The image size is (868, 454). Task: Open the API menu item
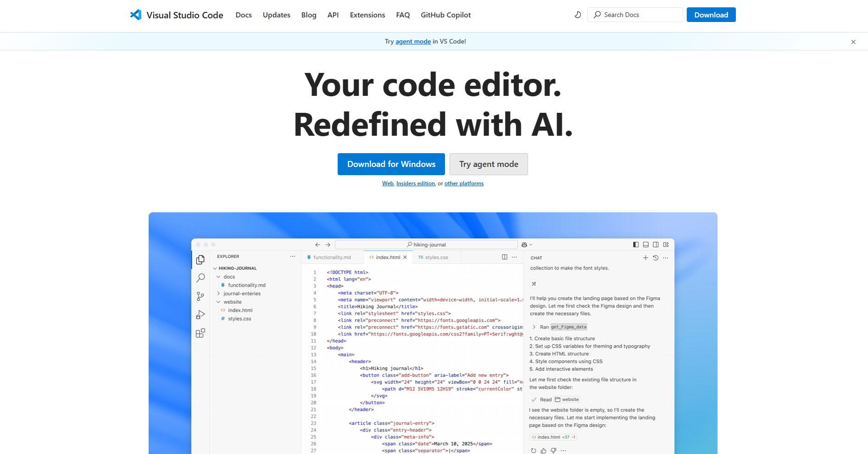point(333,15)
